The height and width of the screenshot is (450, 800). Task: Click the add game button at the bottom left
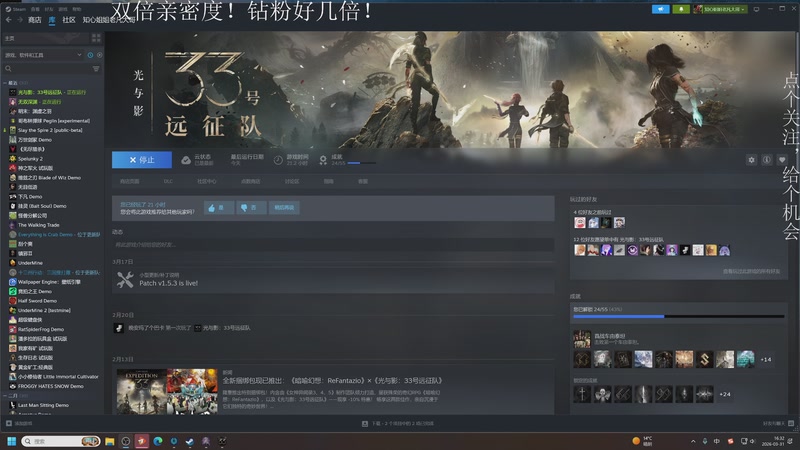[19, 423]
